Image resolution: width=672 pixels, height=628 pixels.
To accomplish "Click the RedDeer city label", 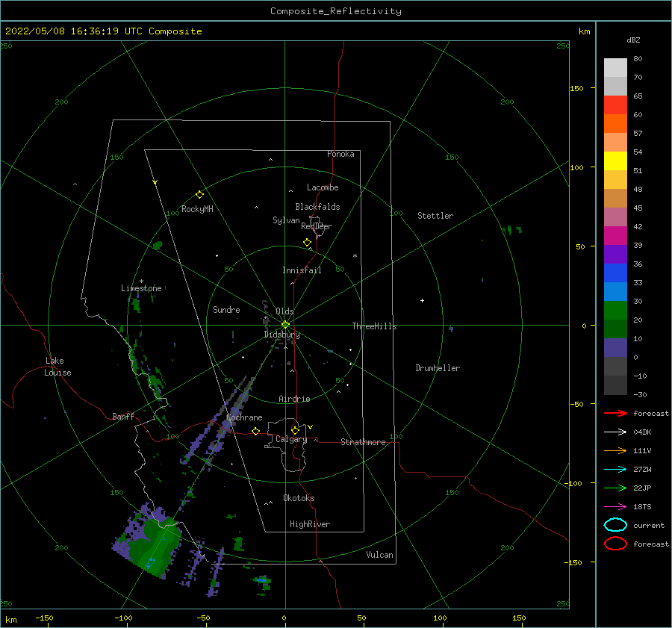I will [317, 226].
